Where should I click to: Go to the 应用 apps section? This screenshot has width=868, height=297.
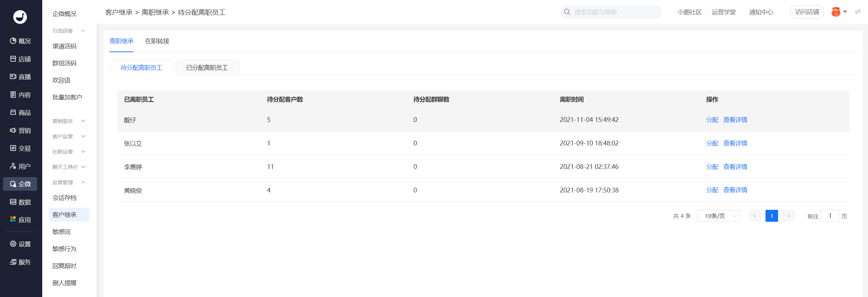point(20,220)
